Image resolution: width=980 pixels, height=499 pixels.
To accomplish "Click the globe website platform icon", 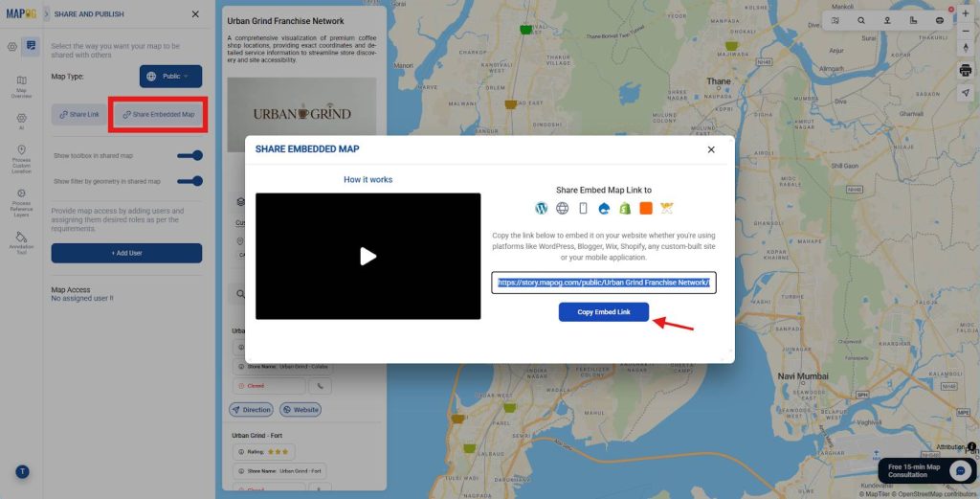I will click(563, 208).
